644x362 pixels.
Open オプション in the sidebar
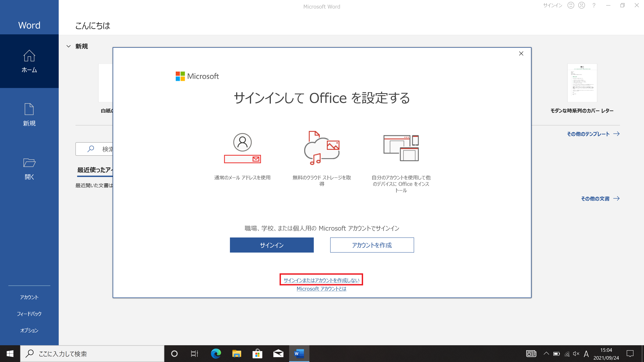pyautogui.click(x=29, y=330)
